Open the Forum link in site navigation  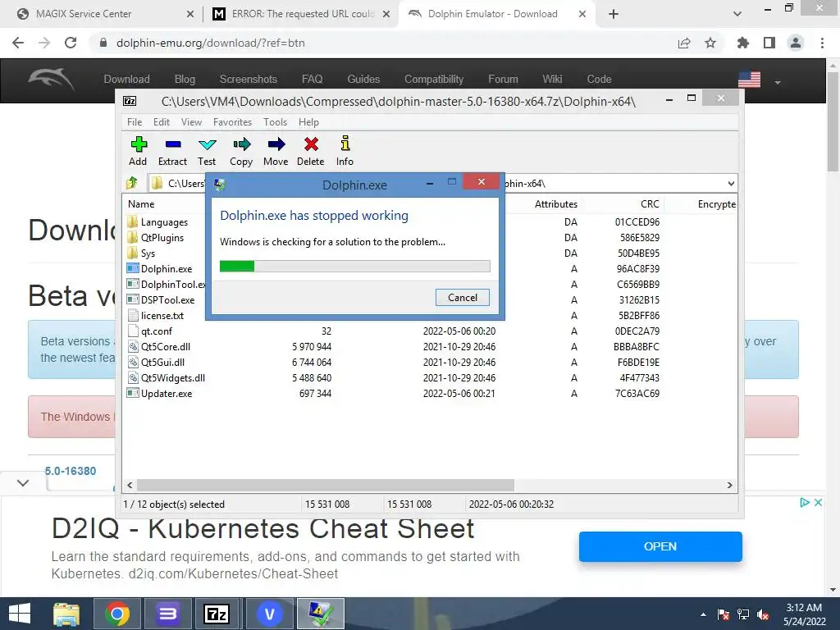pyautogui.click(x=503, y=80)
